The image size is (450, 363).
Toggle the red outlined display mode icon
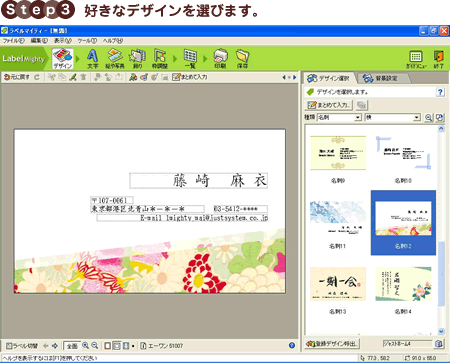107,346
